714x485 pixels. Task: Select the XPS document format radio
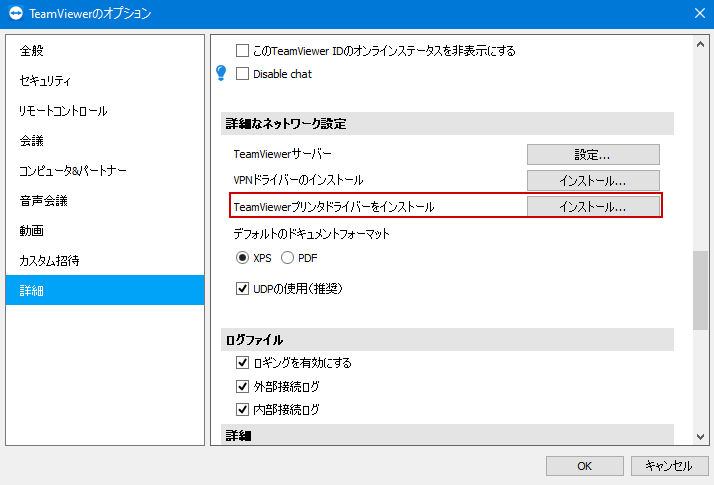pos(242,258)
